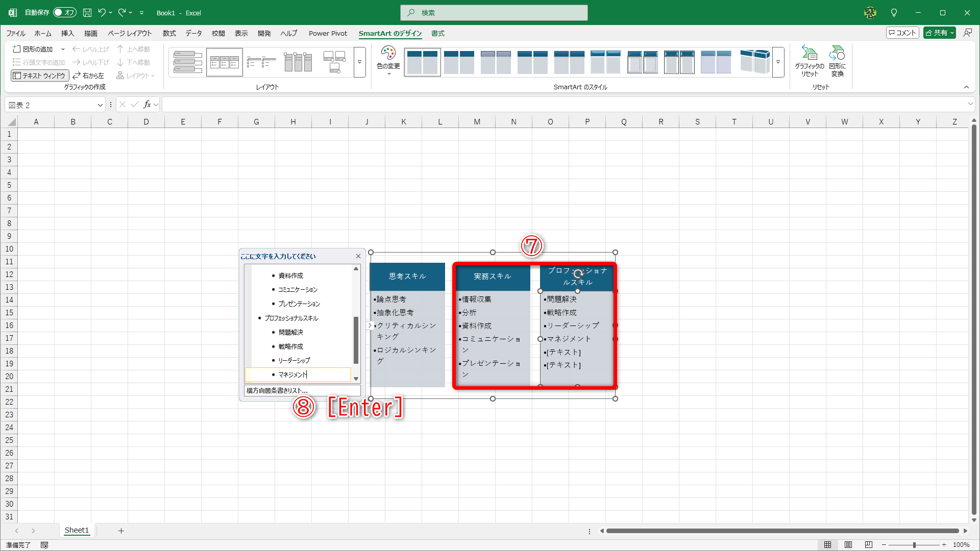Click the Right to Left button

point(88,76)
